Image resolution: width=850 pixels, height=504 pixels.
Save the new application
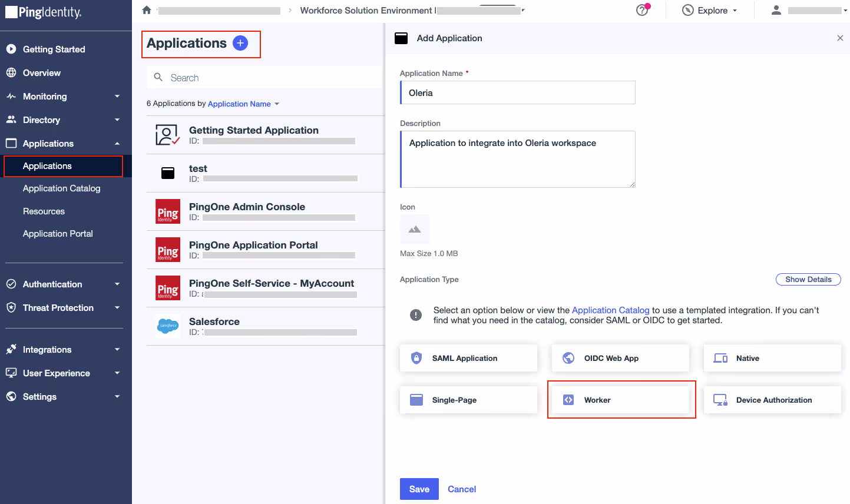[x=419, y=489]
